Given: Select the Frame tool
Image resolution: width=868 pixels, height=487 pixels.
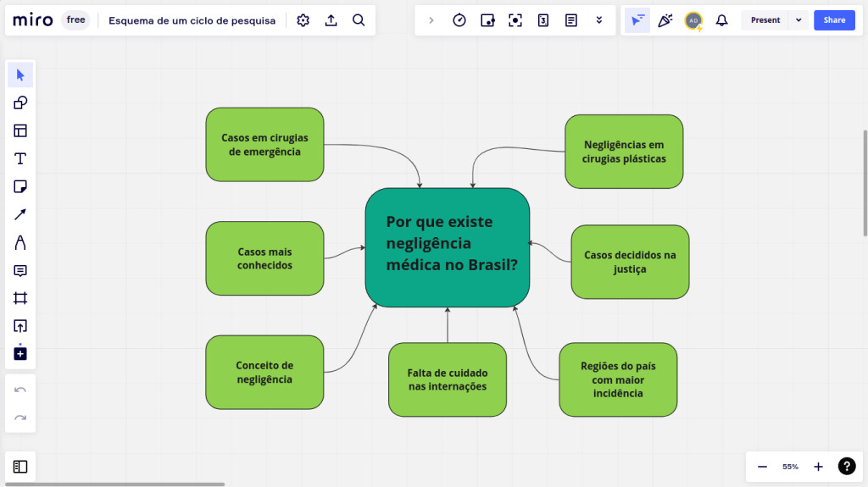Looking at the screenshot, I should click(x=20, y=298).
